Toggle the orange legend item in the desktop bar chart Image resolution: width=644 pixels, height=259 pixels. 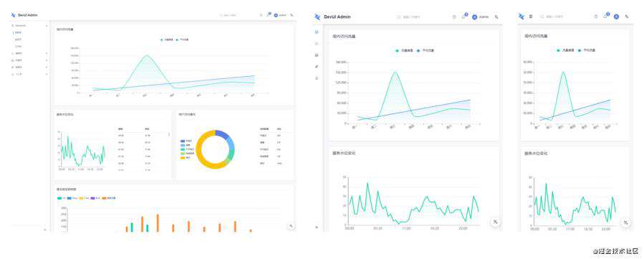(109, 198)
